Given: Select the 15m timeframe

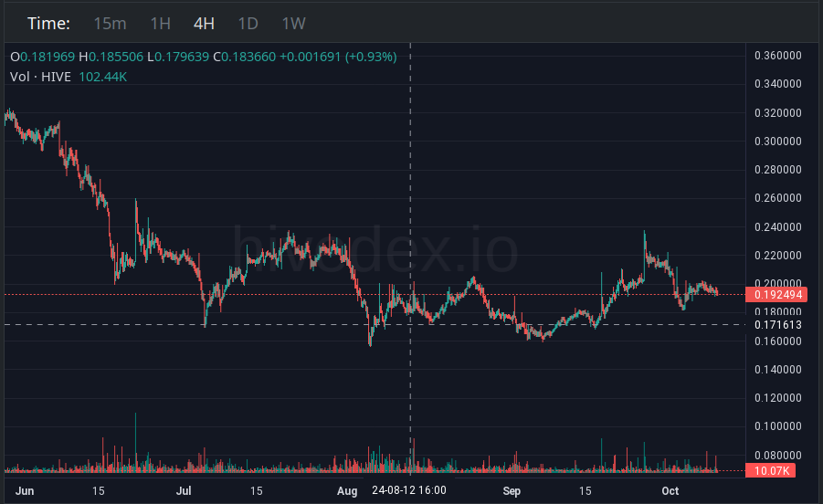Looking at the screenshot, I should [x=110, y=24].
